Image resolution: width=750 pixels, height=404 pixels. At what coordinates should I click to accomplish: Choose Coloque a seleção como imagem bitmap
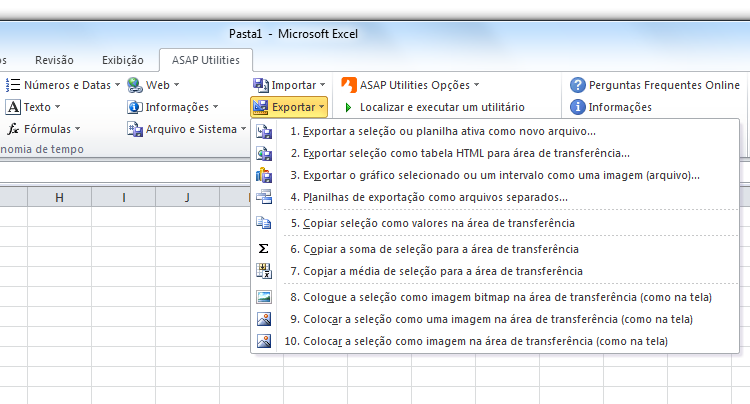click(495, 297)
